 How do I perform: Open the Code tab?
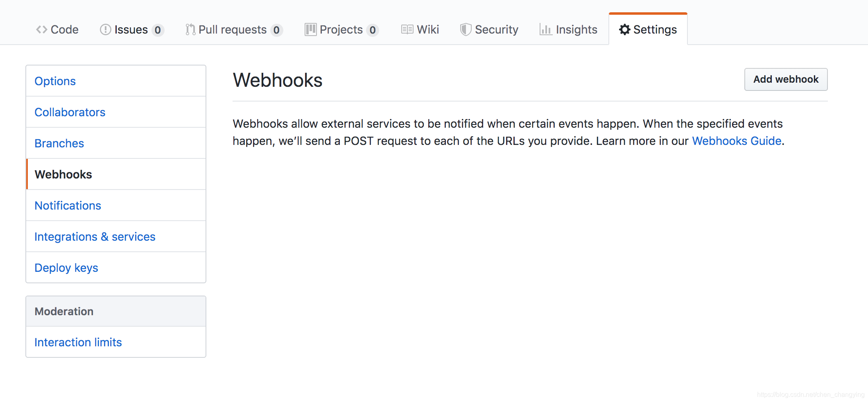pos(57,29)
